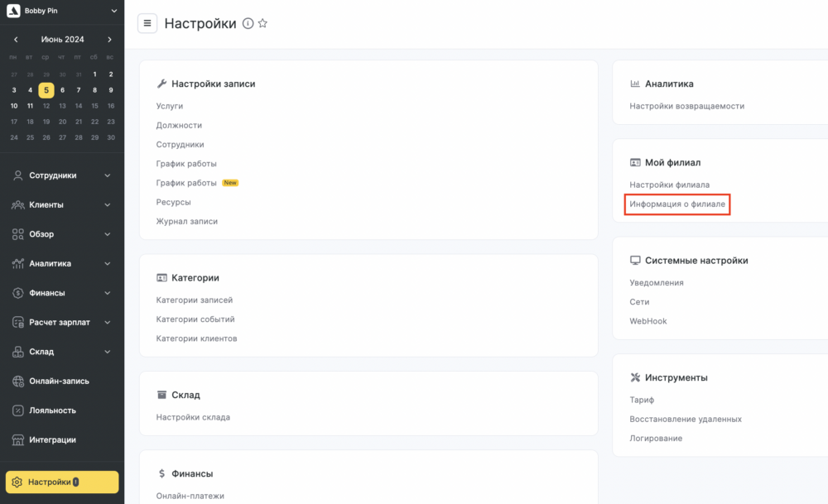828x504 pixels.
Task: Click the wrench icon beside Настройки записи
Action: (161, 84)
